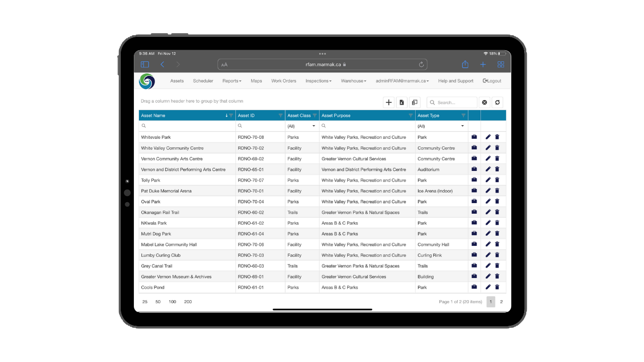The height and width of the screenshot is (362, 644).
Task: Select the Maps menu item
Action: [x=256, y=80]
